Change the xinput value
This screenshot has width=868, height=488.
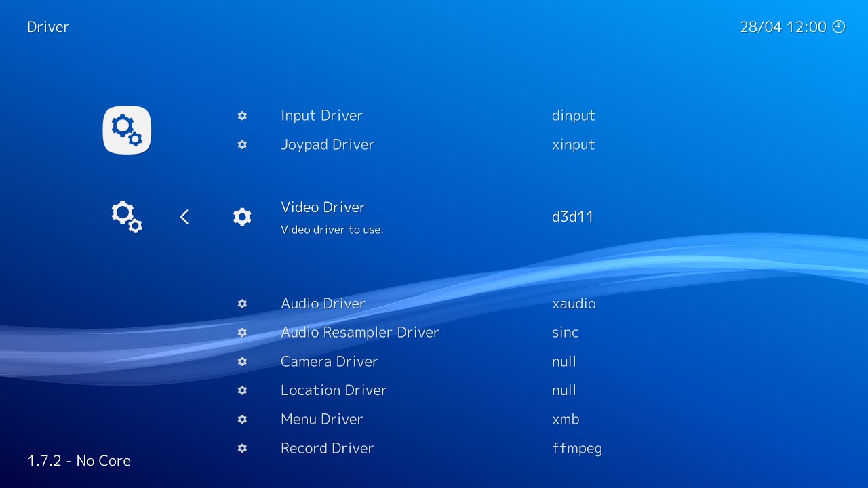(x=574, y=145)
